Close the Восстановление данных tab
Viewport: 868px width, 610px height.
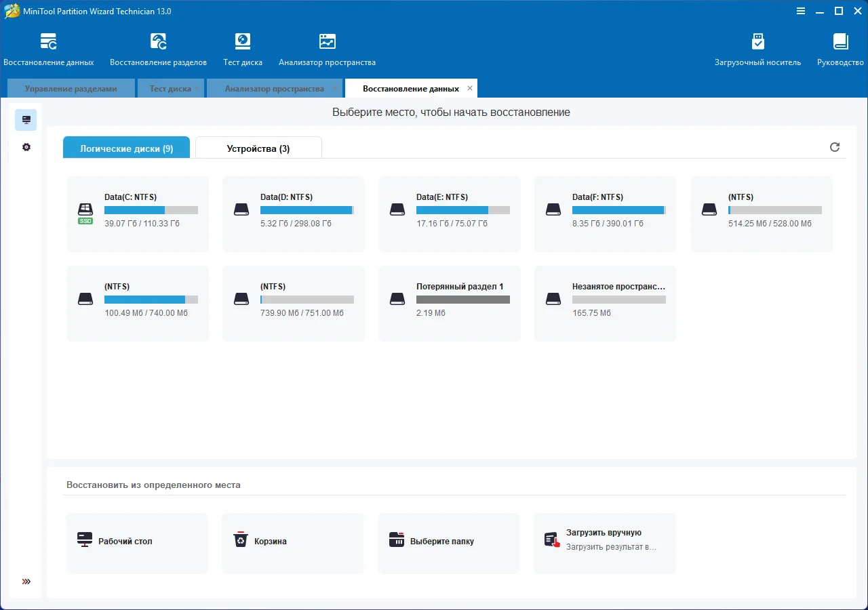coord(470,89)
